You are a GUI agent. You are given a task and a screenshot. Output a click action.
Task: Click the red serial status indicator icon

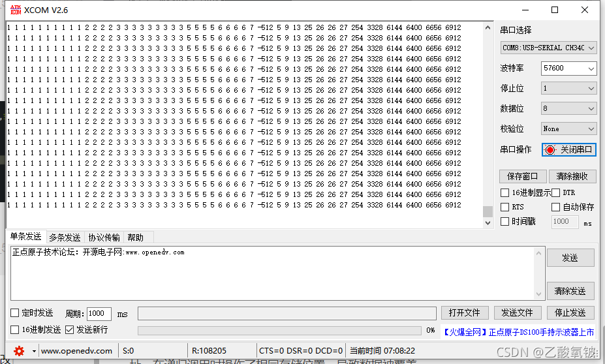pyautogui.click(x=550, y=149)
